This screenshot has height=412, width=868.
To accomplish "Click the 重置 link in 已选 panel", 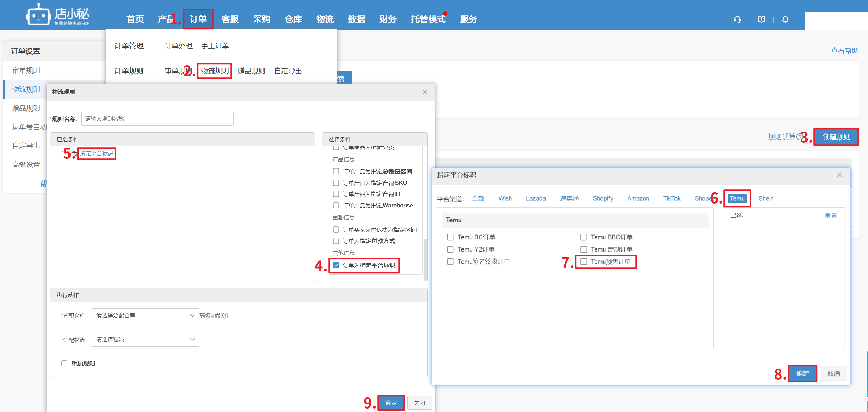I will (830, 216).
